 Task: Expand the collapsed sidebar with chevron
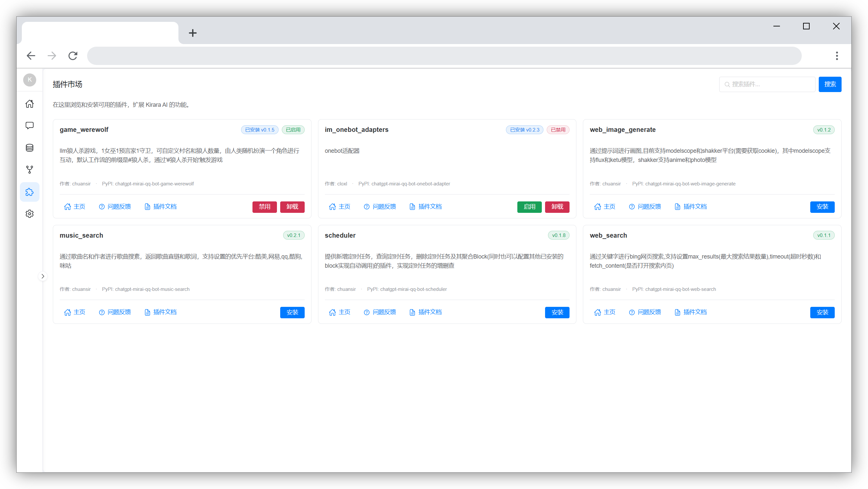pos(43,276)
